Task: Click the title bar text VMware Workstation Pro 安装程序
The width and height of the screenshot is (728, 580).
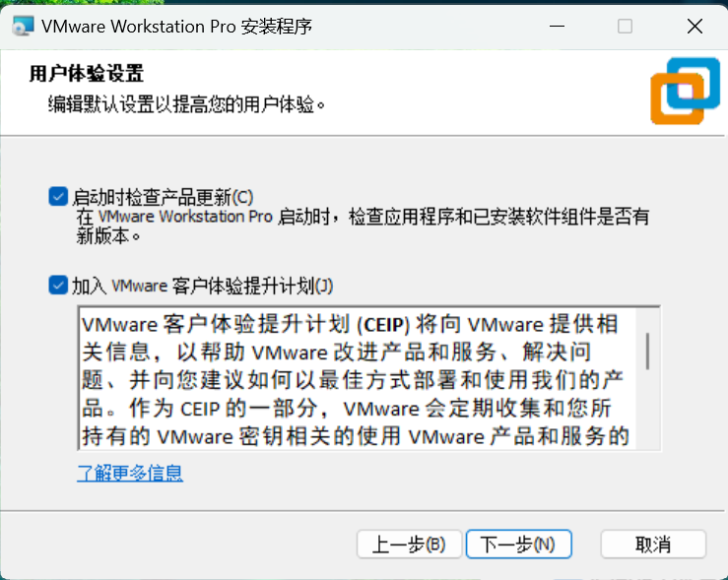Action: click(176, 27)
